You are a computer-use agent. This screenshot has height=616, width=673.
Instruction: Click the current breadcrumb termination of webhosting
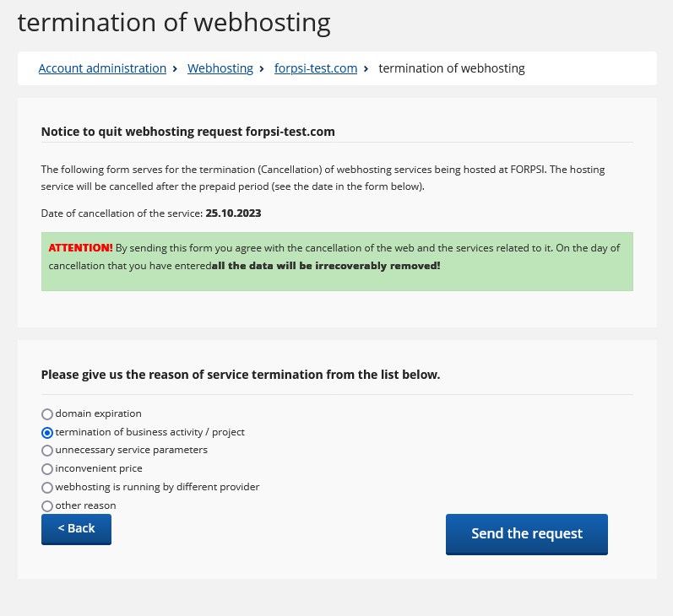pos(452,68)
